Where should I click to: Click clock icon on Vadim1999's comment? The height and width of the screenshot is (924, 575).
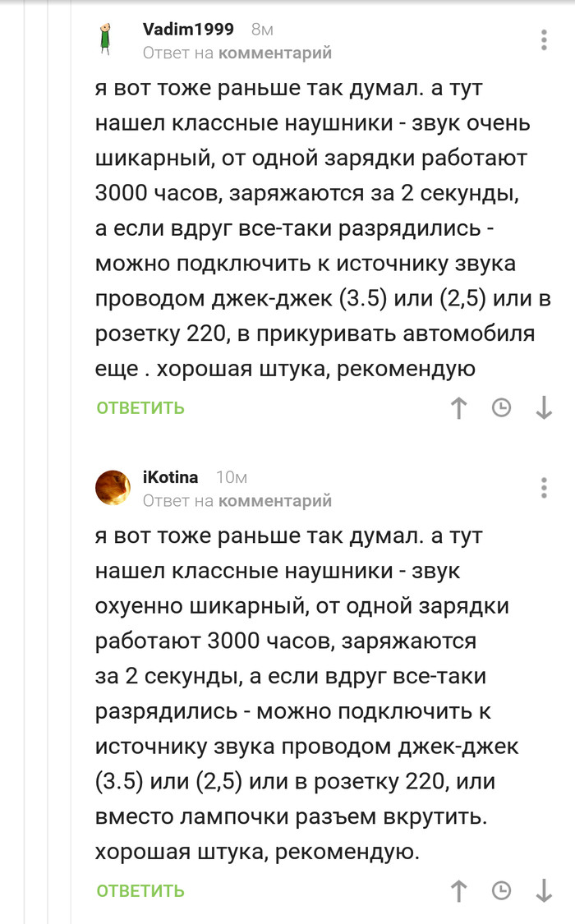(501, 407)
